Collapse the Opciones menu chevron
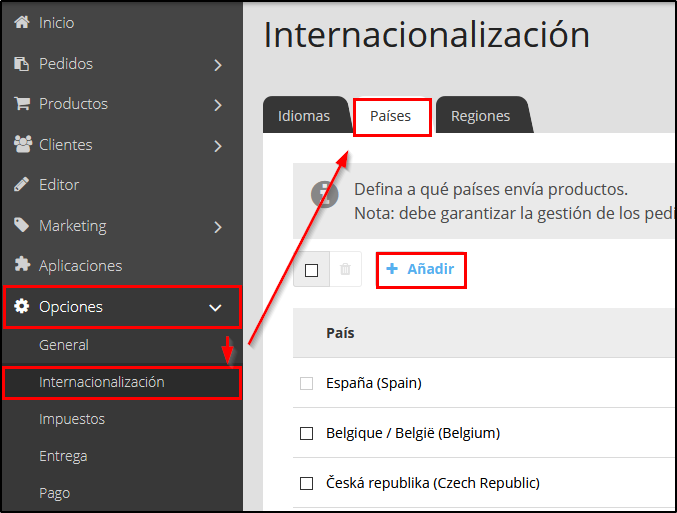This screenshot has height=513, width=677. click(215, 308)
